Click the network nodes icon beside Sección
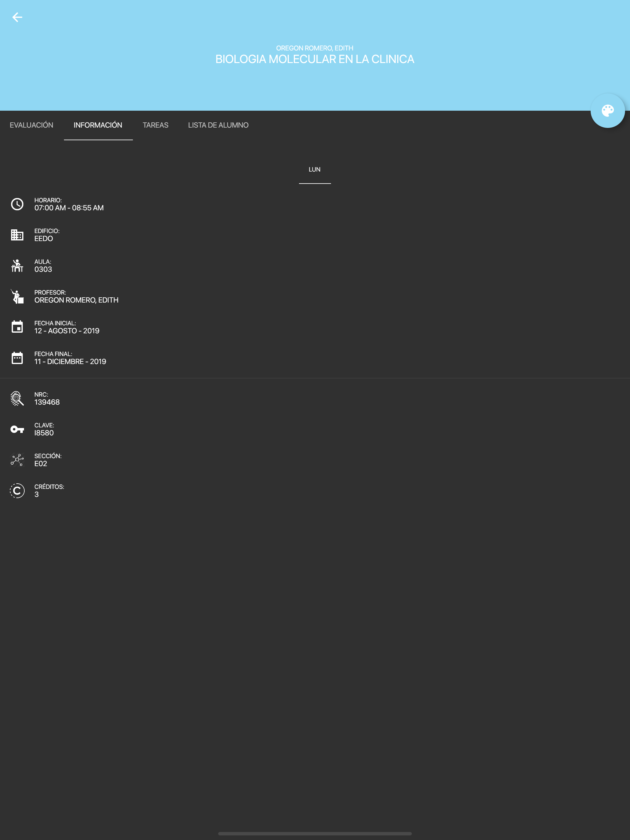This screenshot has width=630, height=840. (17, 460)
